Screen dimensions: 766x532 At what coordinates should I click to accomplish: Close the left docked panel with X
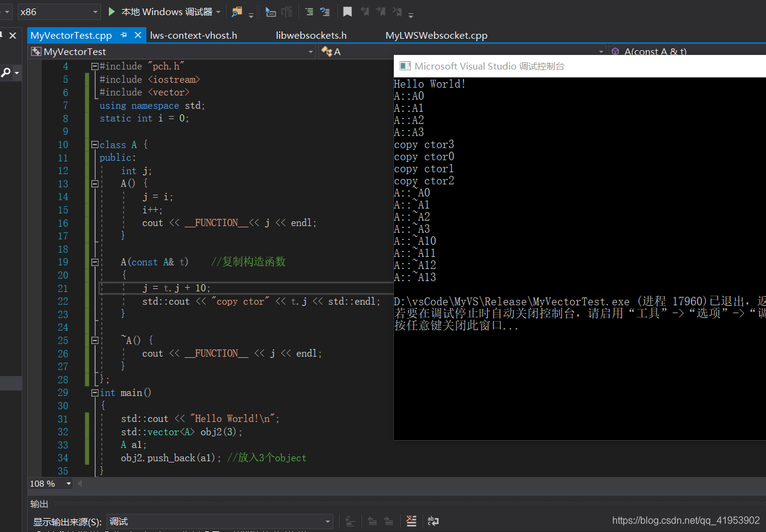tap(13, 35)
